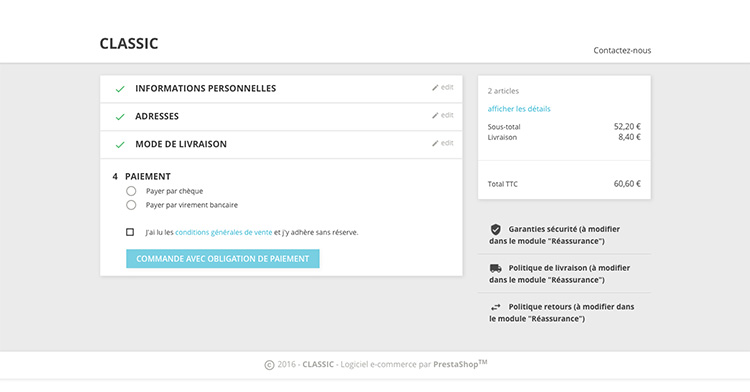Click the green checkmark beside Adresses
This screenshot has width=750, height=392.
[x=120, y=117]
